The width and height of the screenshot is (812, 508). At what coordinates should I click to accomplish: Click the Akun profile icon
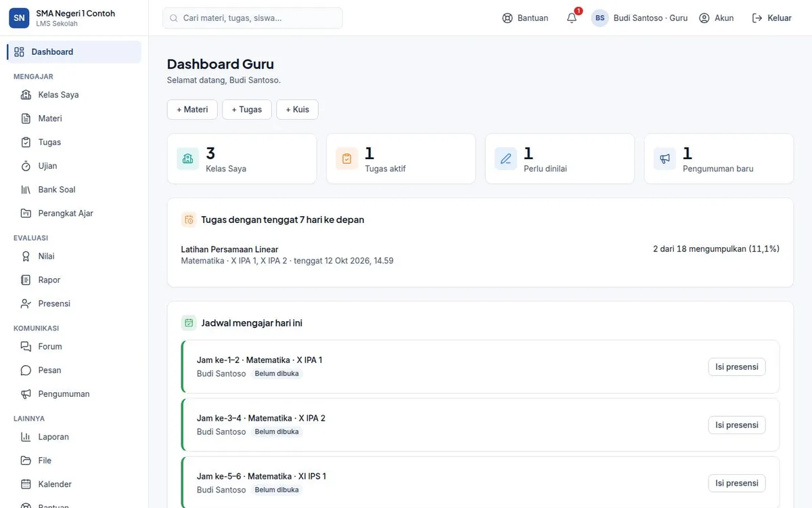(704, 18)
